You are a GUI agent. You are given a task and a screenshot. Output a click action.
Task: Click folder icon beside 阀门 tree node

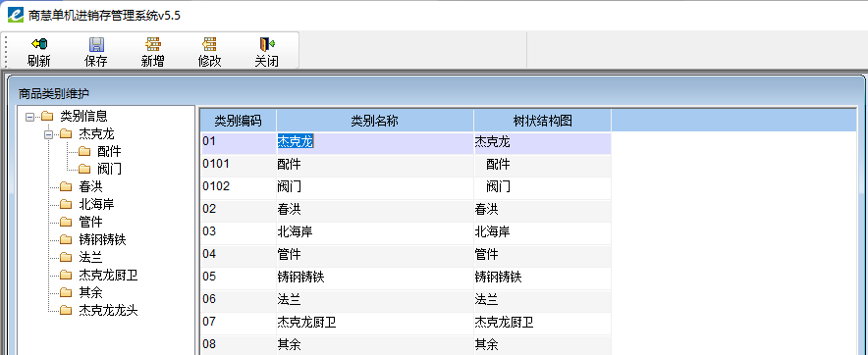click(84, 169)
